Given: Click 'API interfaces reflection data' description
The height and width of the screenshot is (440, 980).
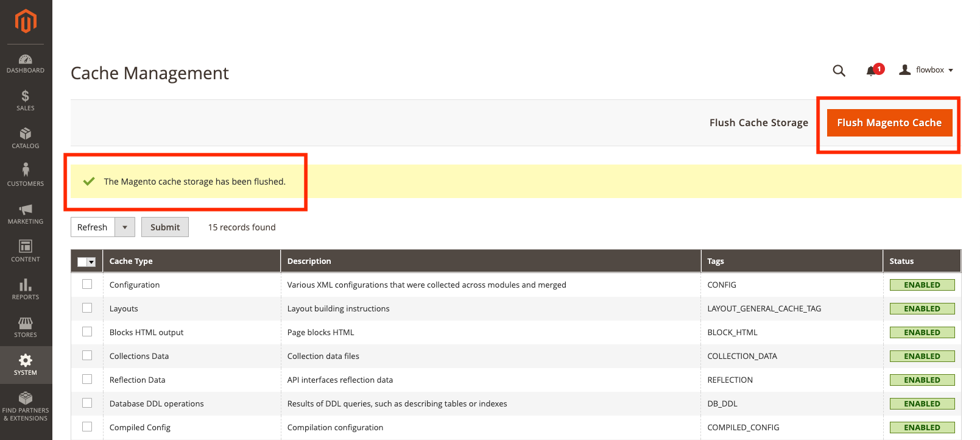Looking at the screenshot, I should [x=340, y=380].
